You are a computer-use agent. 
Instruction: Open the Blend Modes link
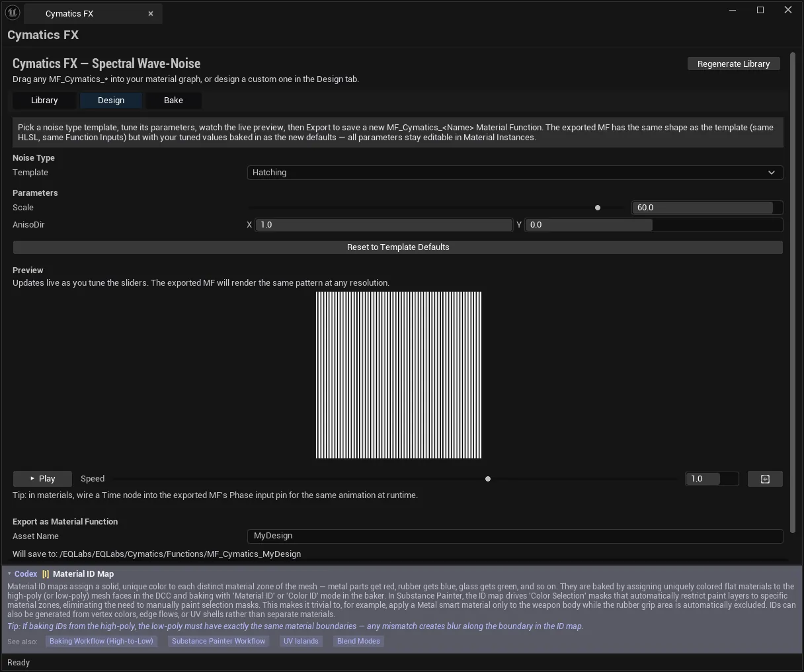click(358, 641)
